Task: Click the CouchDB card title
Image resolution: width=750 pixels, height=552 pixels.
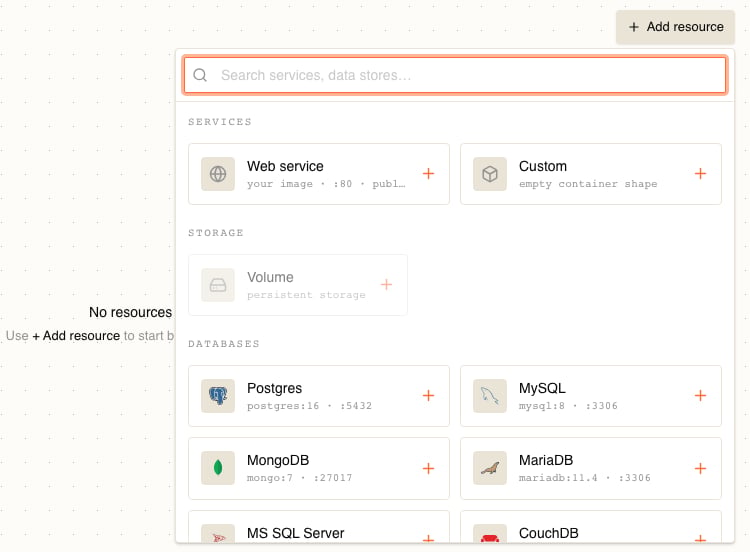Action: pyautogui.click(x=549, y=533)
